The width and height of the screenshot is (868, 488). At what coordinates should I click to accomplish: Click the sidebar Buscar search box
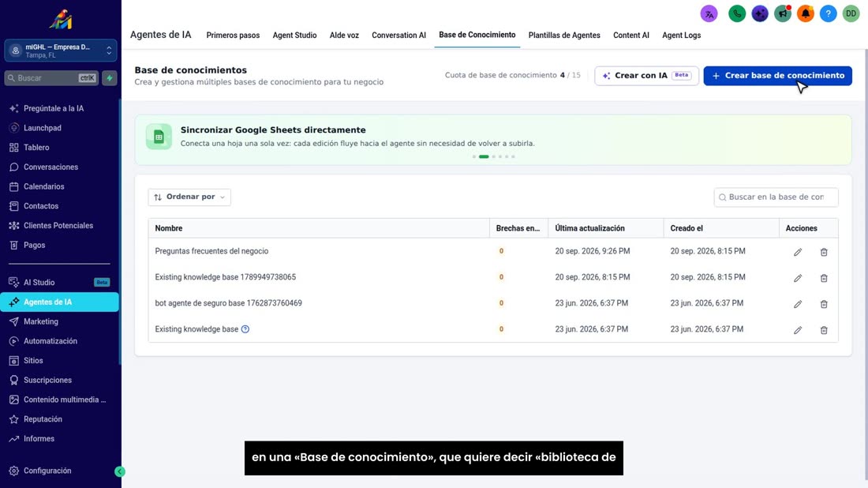point(51,78)
